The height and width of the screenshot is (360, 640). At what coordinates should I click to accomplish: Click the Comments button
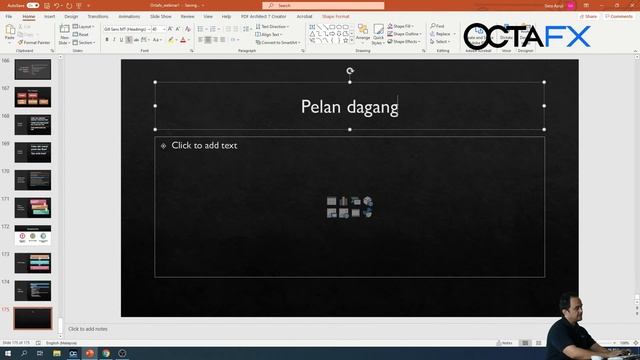(619, 16)
